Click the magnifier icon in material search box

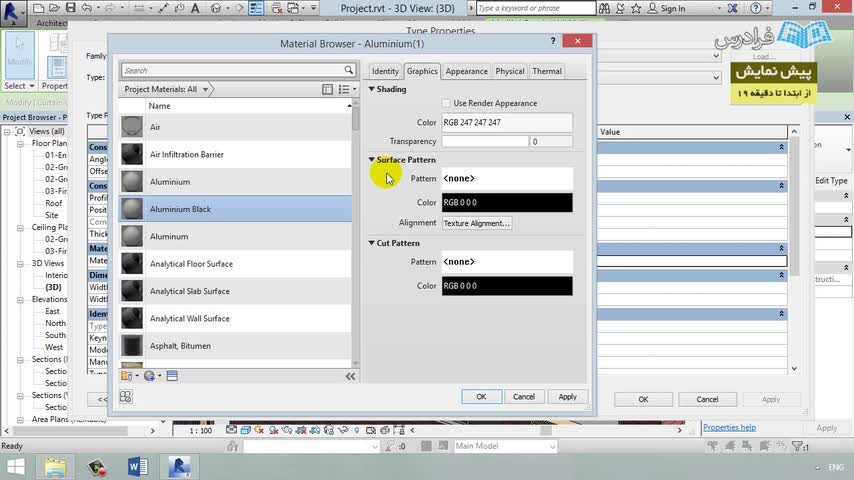click(349, 70)
